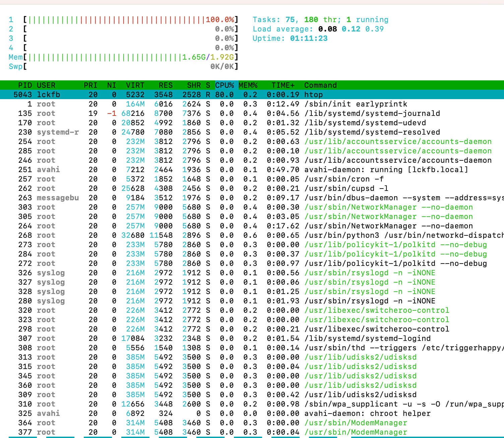Viewport: 504px width, 438px height.
Task: Select udisksd process with PID 309
Action: [x=252, y=395]
